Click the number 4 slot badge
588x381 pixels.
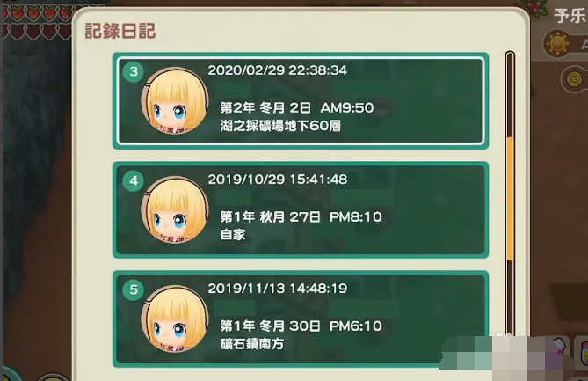click(133, 180)
